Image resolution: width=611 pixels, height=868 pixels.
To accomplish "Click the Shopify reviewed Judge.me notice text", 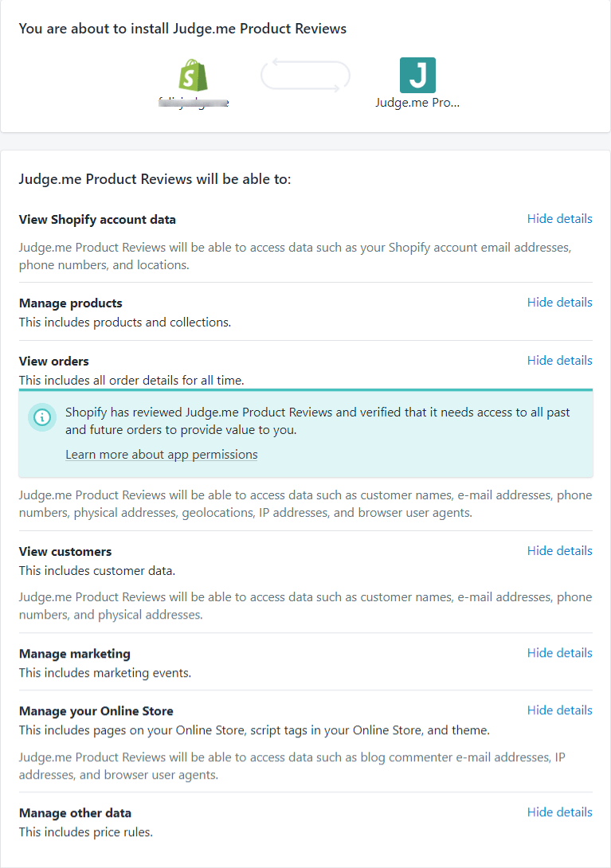I will point(317,420).
